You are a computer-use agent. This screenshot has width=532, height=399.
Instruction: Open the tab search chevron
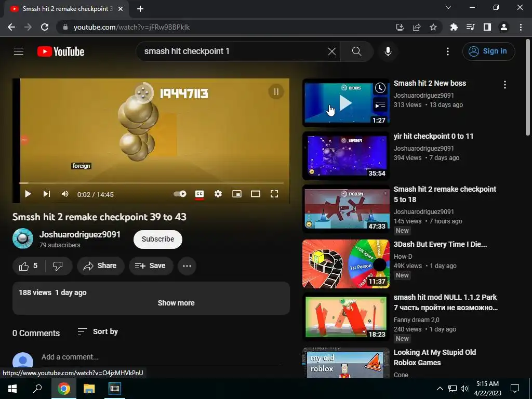448,7
